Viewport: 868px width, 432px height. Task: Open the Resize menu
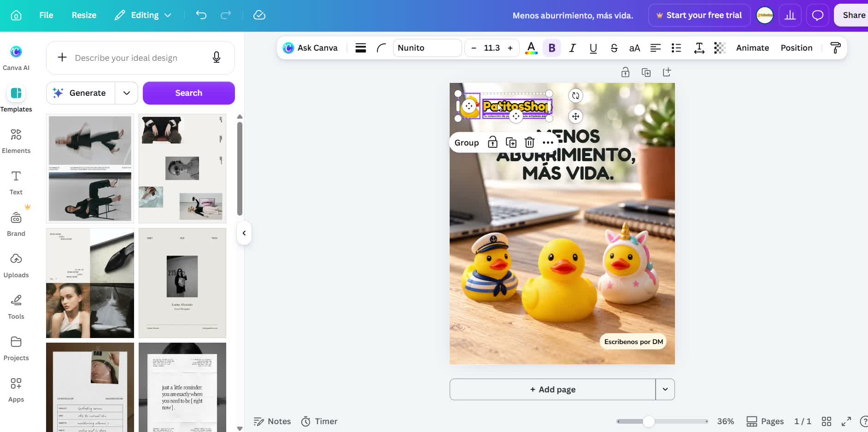click(84, 15)
